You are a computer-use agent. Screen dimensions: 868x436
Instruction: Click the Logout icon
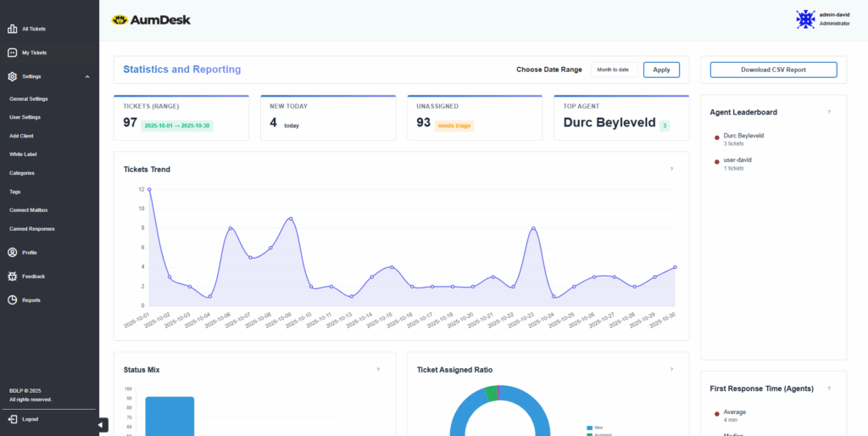(12, 419)
